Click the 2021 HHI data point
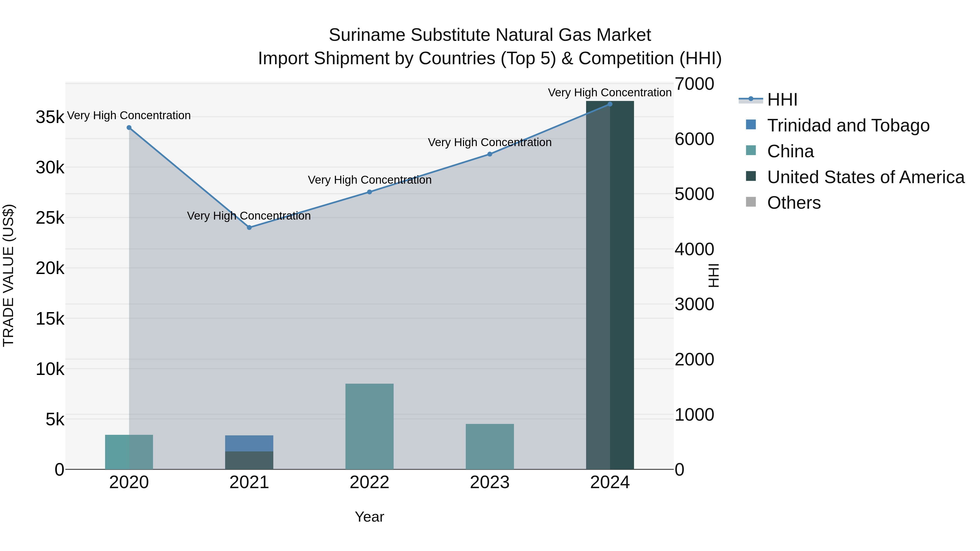 coord(249,227)
